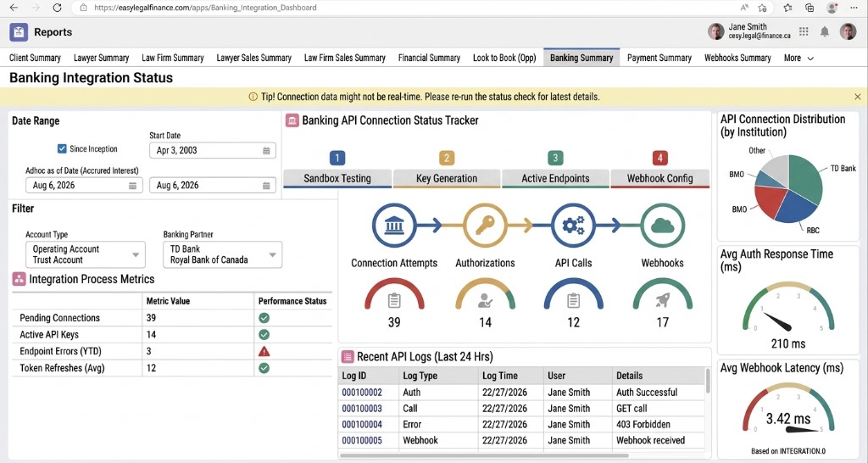Image resolution: width=868 pixels, height=463 pixels.
Task: Open calendar for Adhoc as of Date field
Action: click(133, 186)
